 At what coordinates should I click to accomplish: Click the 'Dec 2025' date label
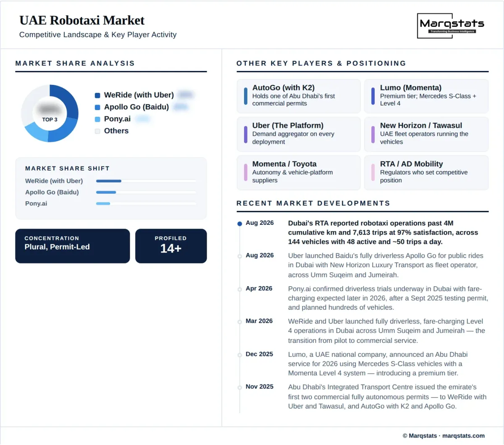[260, 354]
